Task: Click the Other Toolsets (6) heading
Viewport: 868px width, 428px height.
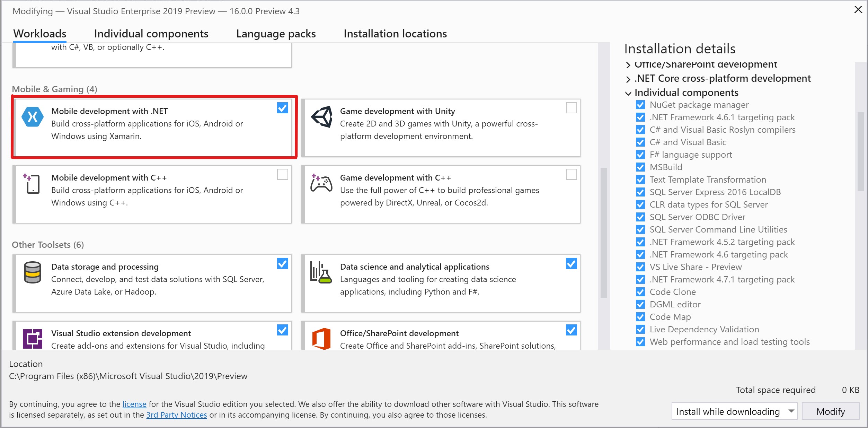Action: pos(48,245)
